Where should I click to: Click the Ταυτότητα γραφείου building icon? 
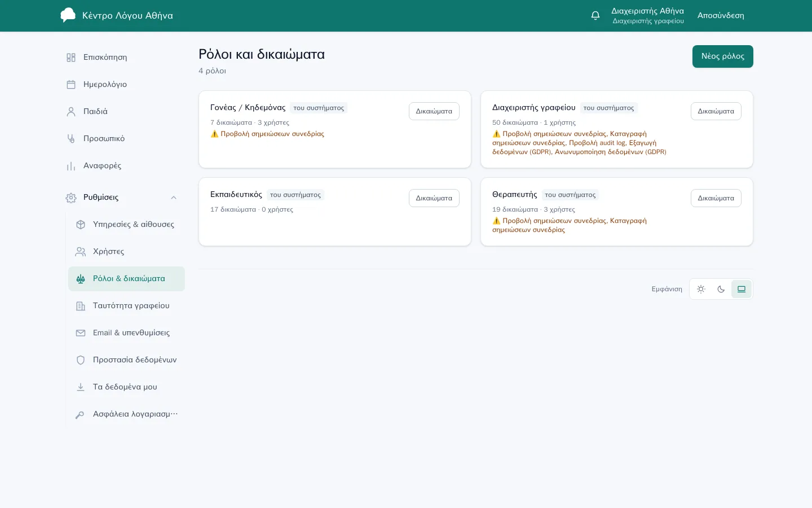81,306
